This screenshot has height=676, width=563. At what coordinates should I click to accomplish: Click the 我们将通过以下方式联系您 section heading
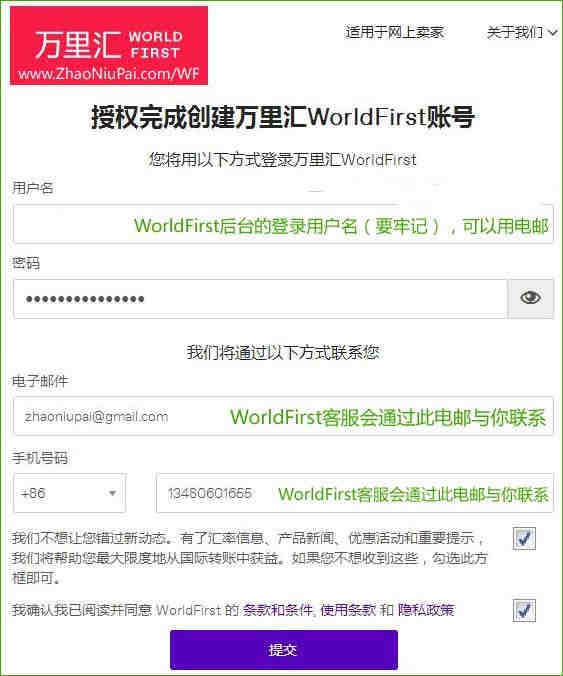pos(283,353)
